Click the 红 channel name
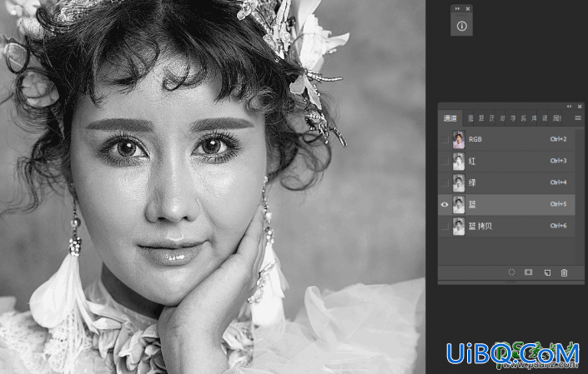 click(x=472, y=162)
